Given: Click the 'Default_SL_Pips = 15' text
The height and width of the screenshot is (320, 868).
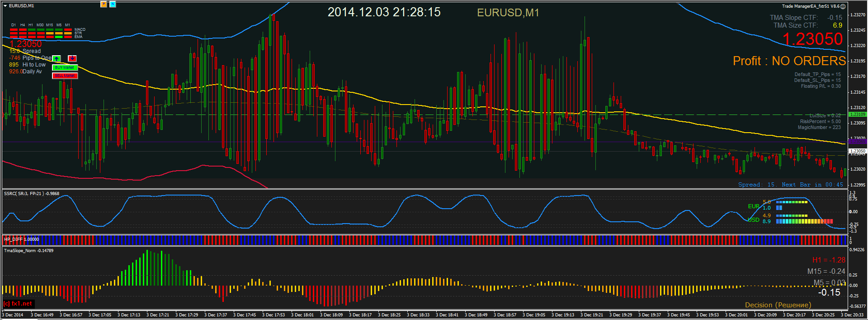Looking at the screenshot, I should click(x=817, y=80).
